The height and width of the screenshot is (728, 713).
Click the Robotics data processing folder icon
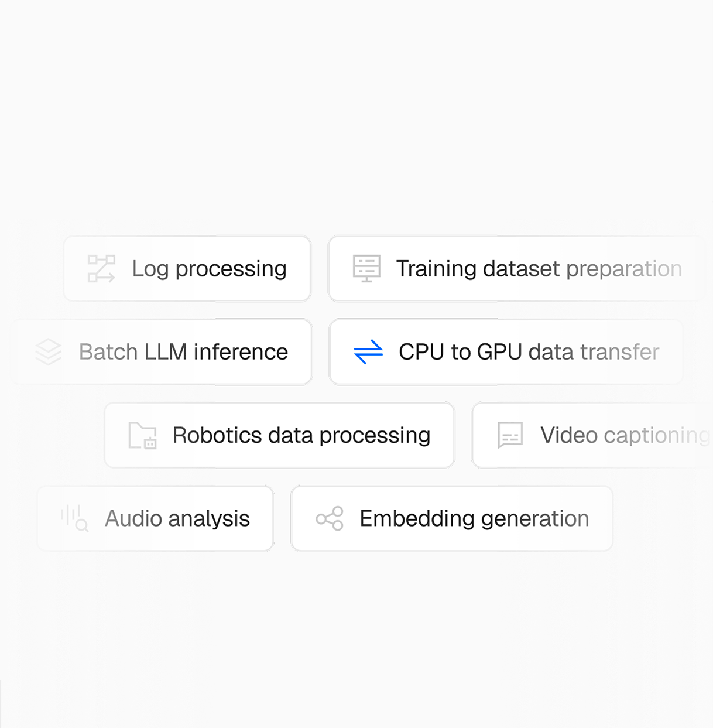point(143,435)
